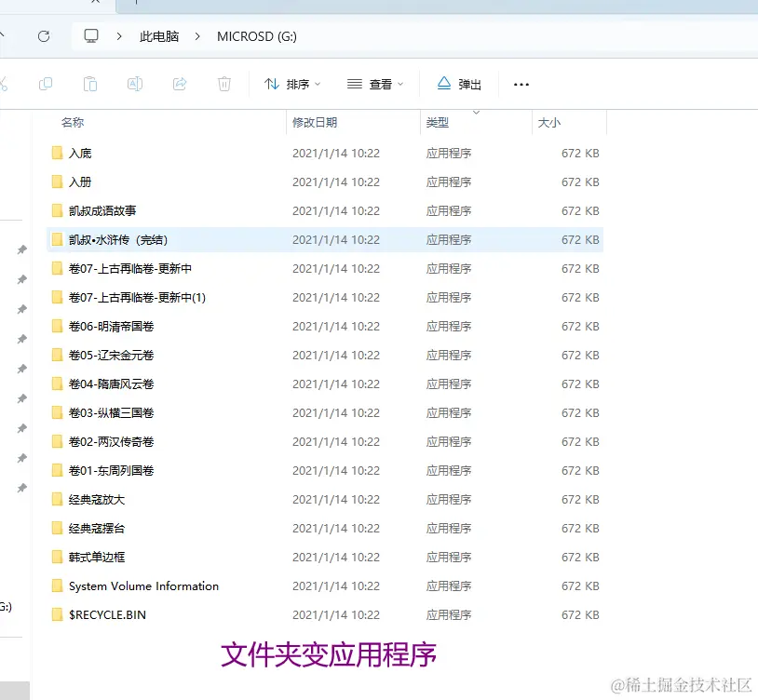The image size is (758, 700).
Task: Select the 卷03-纵横三国卷 folder icon
Action: pos(57,413)
